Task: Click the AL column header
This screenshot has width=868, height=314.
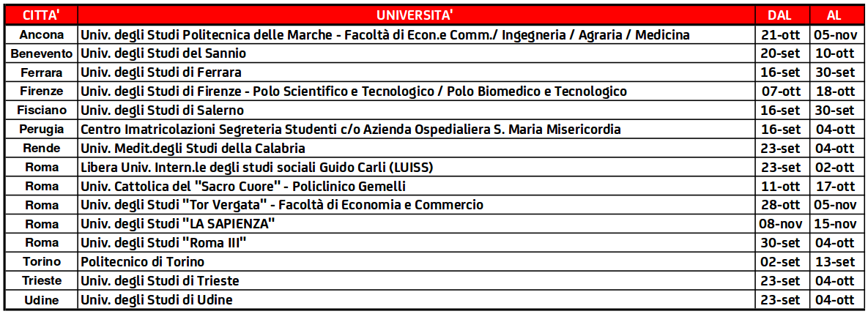Action: coord(835,15)
